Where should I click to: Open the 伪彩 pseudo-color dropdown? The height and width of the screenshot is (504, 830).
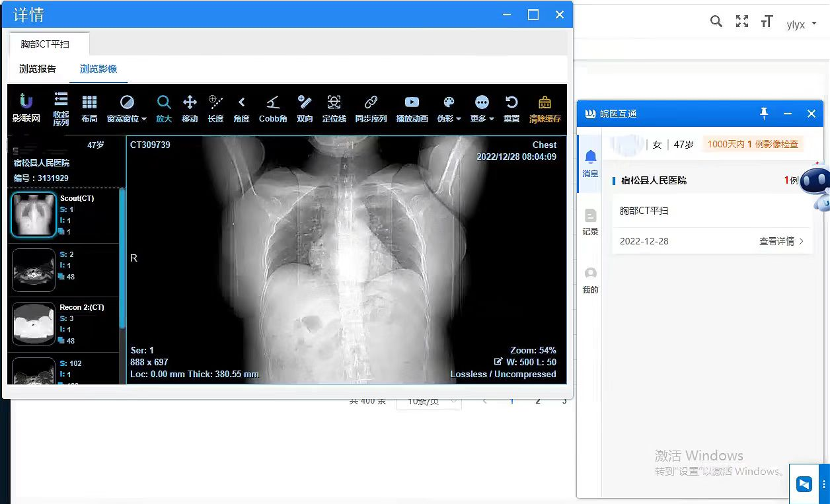(x=449, y=109)
